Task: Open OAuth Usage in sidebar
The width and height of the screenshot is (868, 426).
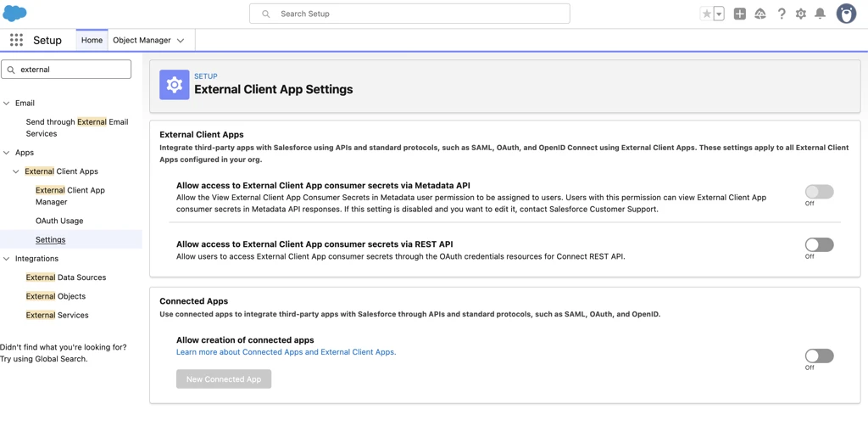Action: coord(59,221)
